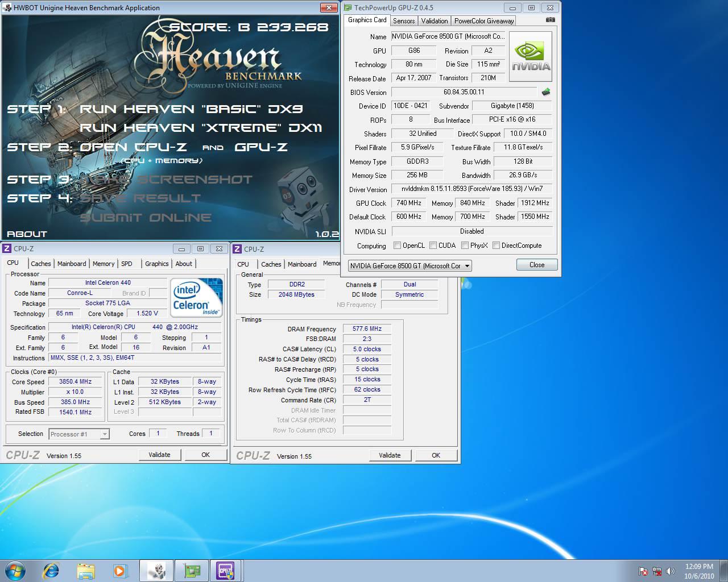
Task: Switch to CPU-Z taskbar icon
Action: coord(226,571)
